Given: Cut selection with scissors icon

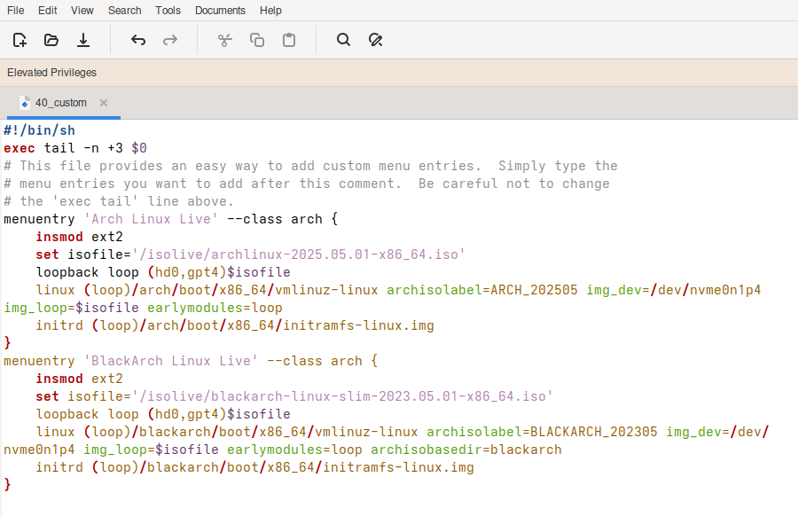Looking at the screenshot, I should pyautogui.click(x=225, y=40).
